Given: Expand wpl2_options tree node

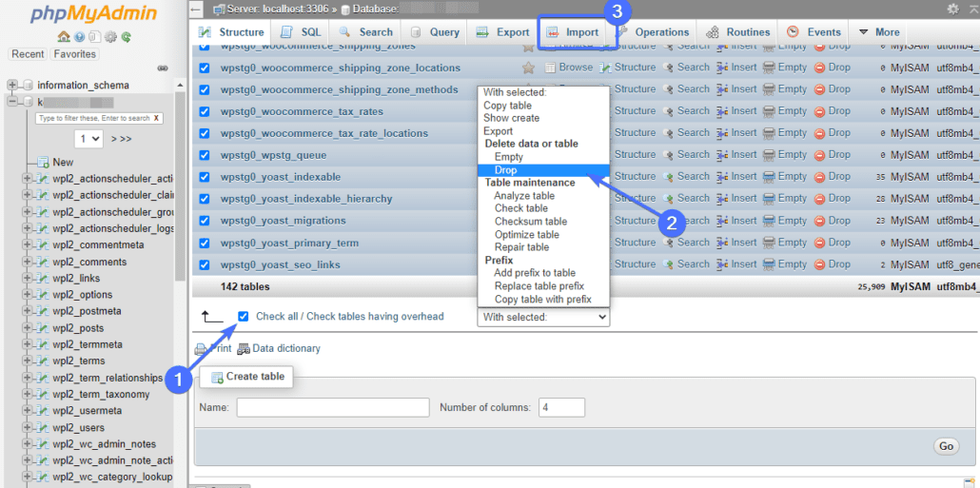Looking at the screenshot, I should (27, 294).
